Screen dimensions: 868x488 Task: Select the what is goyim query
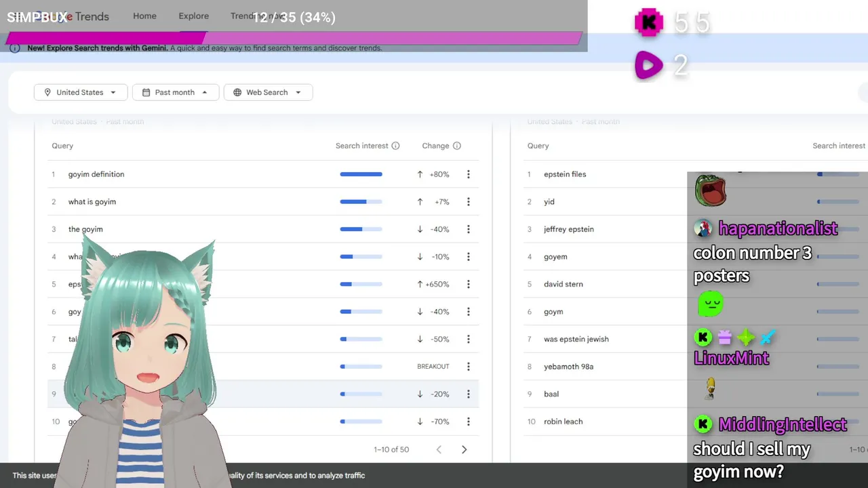point(92,202)
